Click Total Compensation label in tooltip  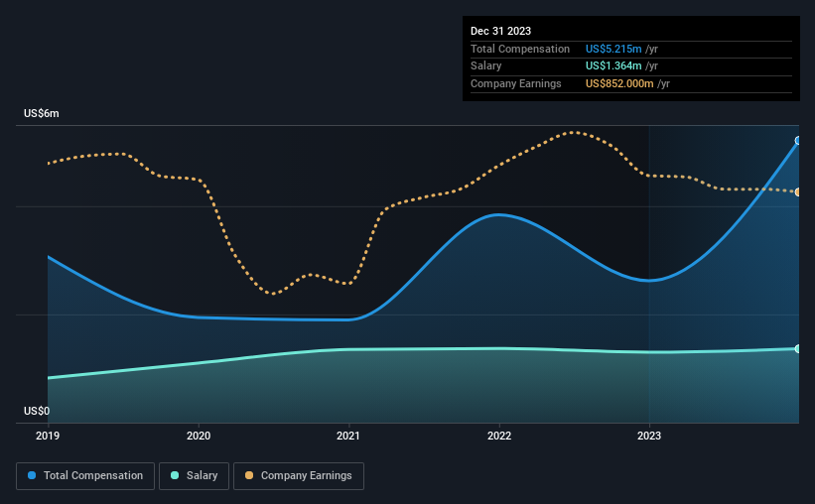click(520, 49)
